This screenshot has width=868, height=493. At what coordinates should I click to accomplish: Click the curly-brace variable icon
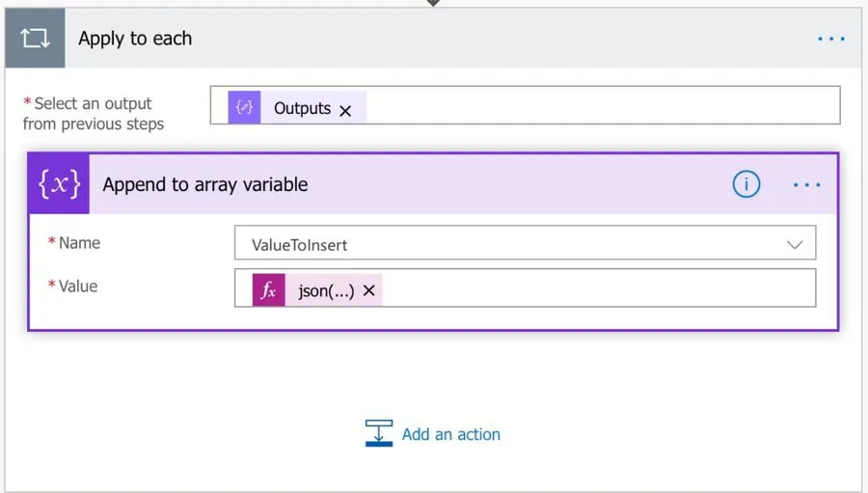pyautogui.click(x=59, y=184)
